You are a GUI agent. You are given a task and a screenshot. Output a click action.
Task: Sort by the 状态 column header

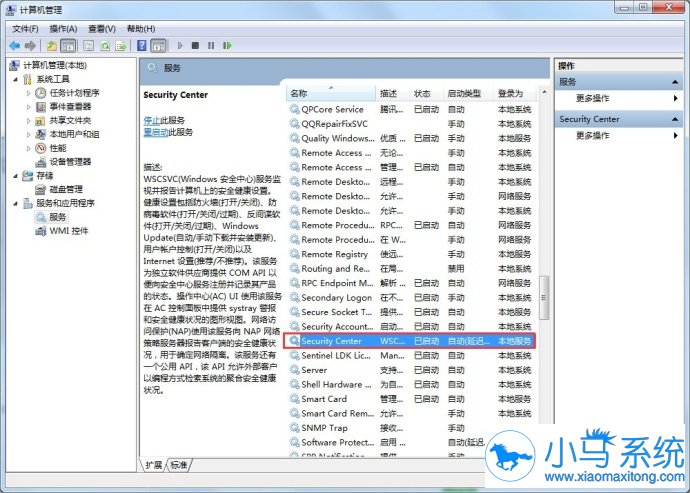426,93
